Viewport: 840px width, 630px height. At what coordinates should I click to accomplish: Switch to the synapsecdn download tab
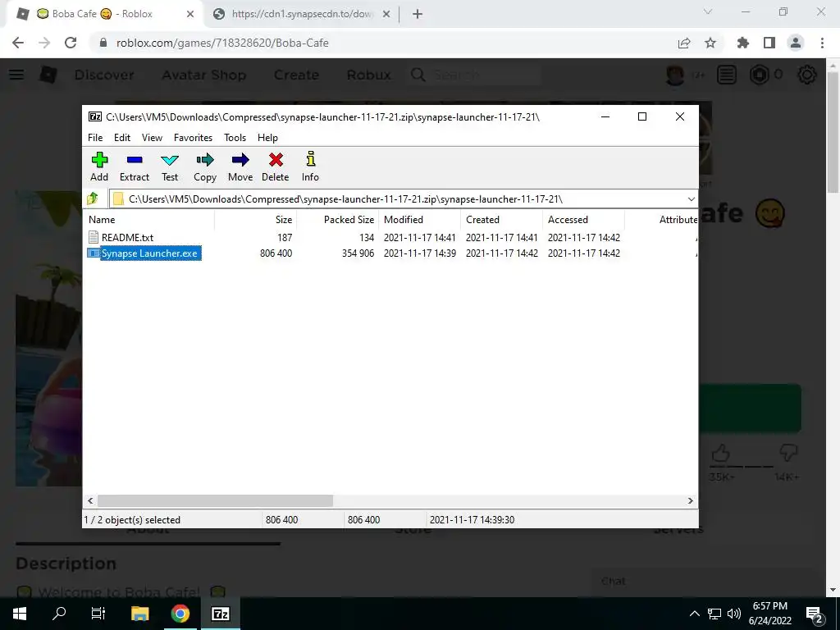pyautogui.click(x=301, y=14)
